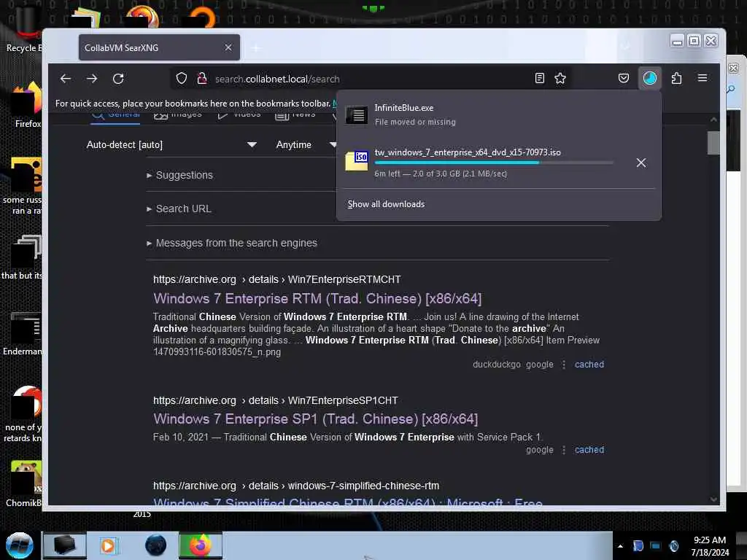Open the Windows Start orb
The image size is (747, 560).
coord(20,545)
